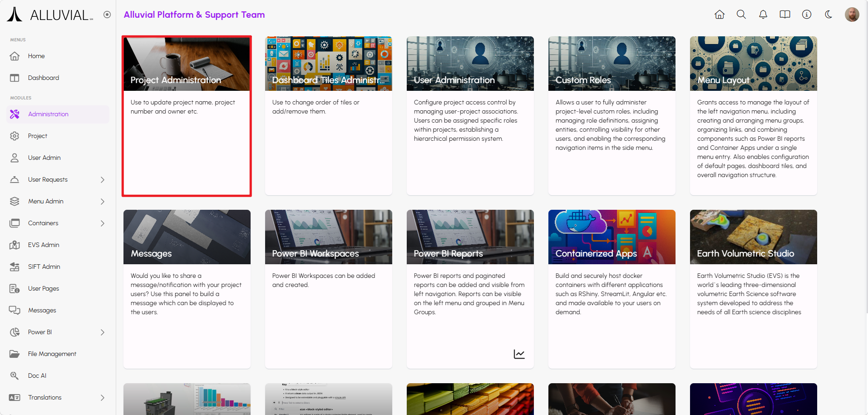Open the Power BI Workspaces card
The width and height of the screenshot is (868, 415).
click(x=329, y=289)
